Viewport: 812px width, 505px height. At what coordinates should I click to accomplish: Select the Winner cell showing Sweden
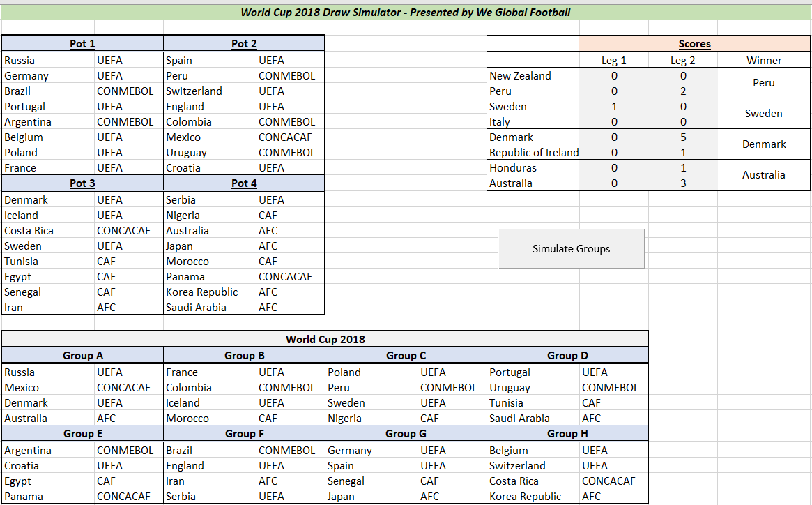pyautogui.click(x=764, y=114)
